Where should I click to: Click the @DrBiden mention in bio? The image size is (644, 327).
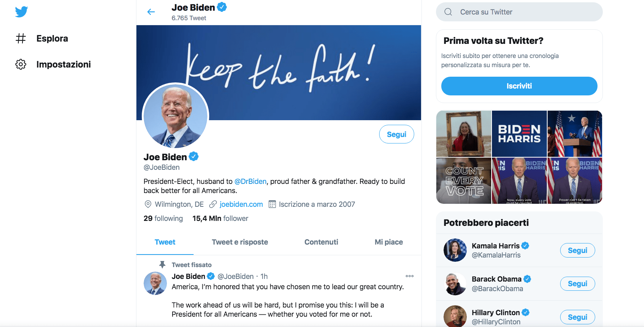click(x=250, y=181)
